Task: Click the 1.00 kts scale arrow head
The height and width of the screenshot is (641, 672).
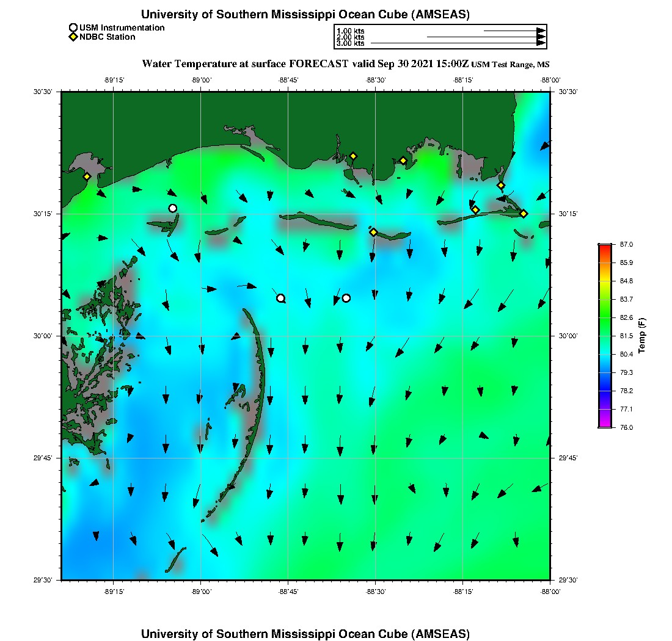Action: point(541,31)
